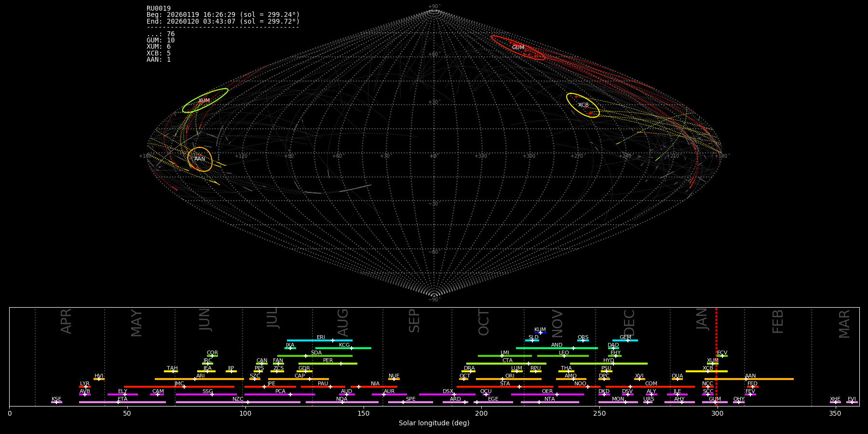
Task: Click the COM shower label in timeline
Action: (x=651, y=384)
